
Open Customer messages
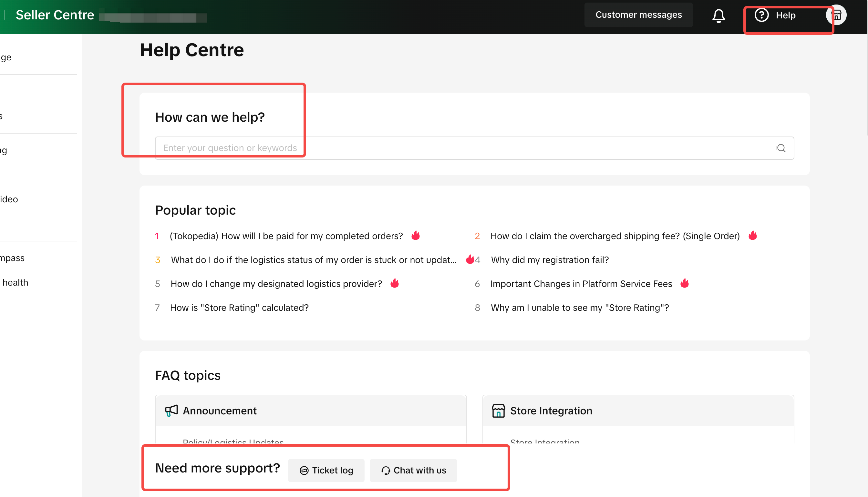[638, 15]
